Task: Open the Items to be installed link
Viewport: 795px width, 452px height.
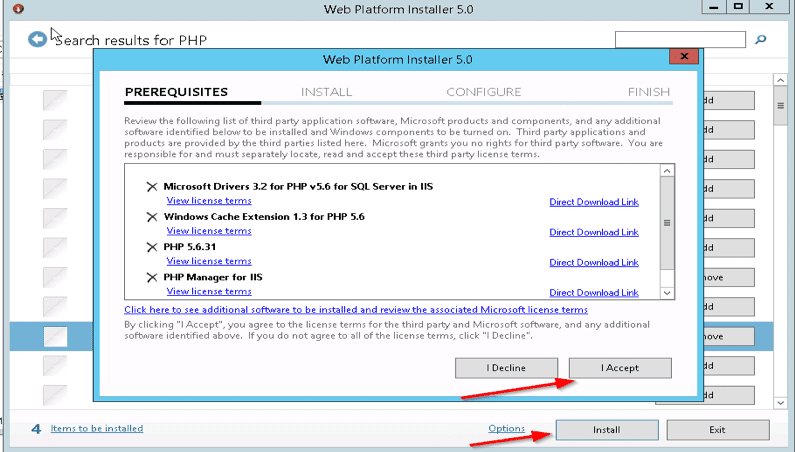Action: pyautogui.click(x=97, y=428)
